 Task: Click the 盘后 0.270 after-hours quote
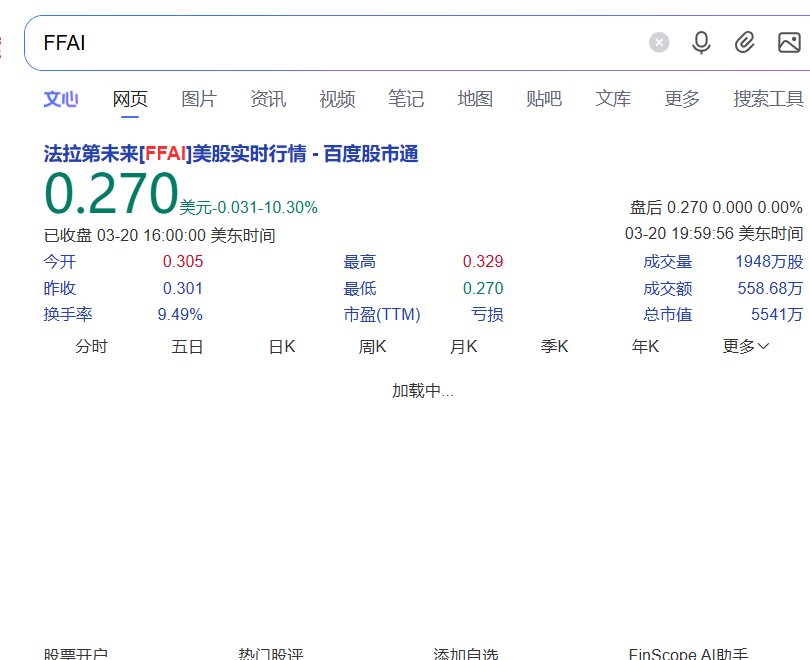pos(716,207)
